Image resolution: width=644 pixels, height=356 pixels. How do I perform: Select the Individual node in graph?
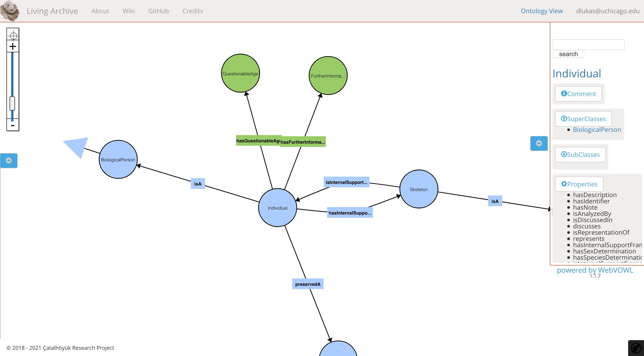point(277,208)
